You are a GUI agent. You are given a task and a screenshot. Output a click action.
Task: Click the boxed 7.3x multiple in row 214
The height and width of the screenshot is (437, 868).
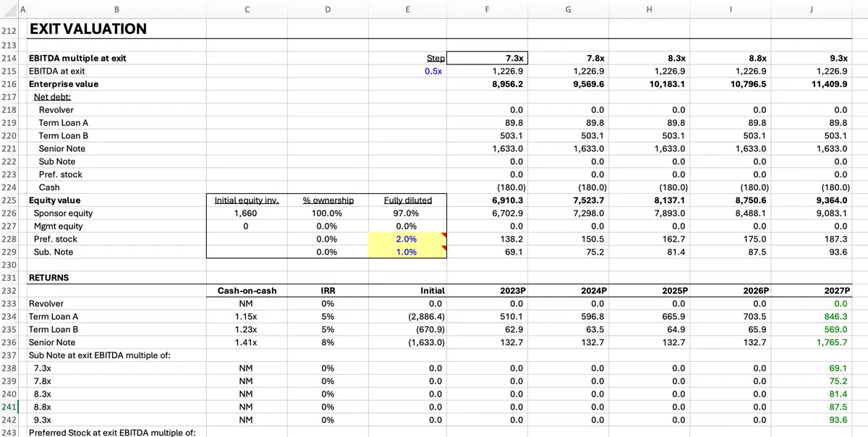[487, 58]
